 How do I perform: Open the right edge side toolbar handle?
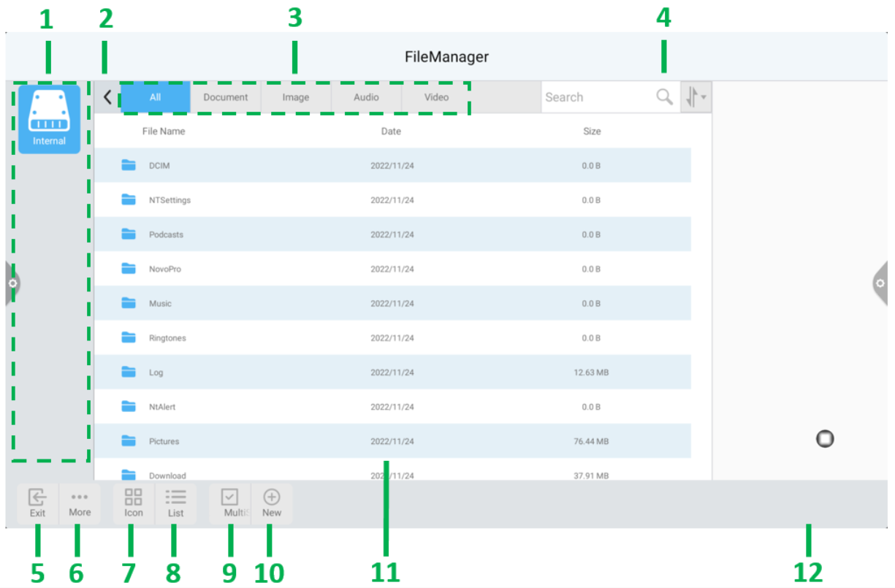pyautogui.click(x=880, y=283)
